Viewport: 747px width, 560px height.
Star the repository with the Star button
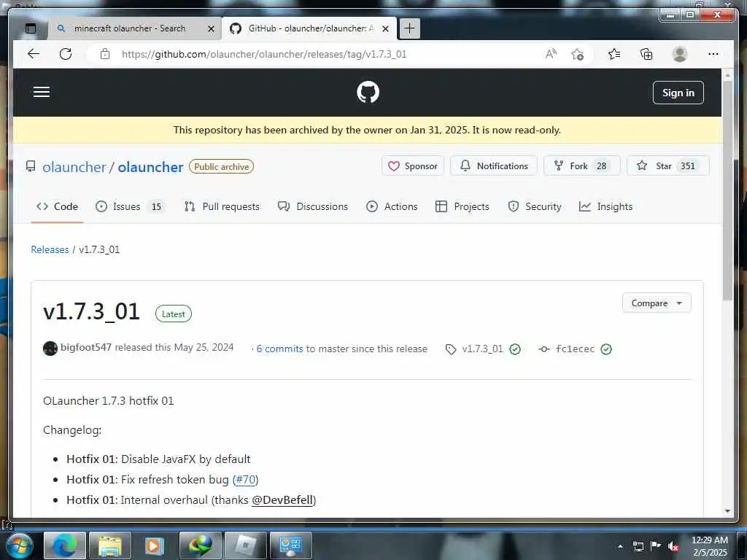pyautogui.click(x=668, y=166)
